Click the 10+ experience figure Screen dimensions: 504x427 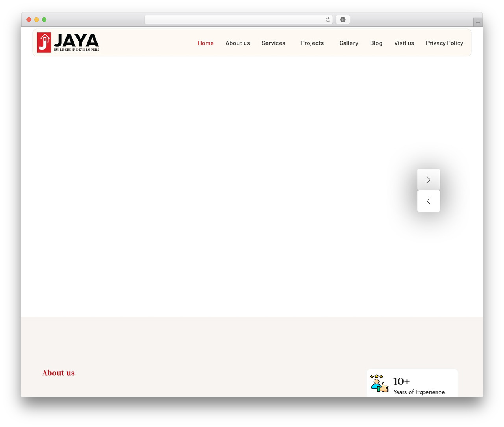click(x=402, y=381)
